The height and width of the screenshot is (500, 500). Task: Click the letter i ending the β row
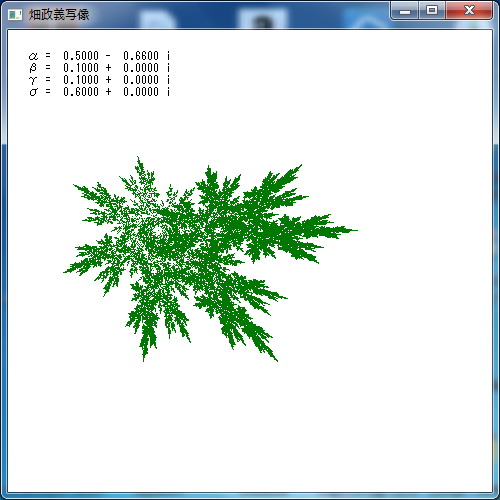(x=169, y=68)
